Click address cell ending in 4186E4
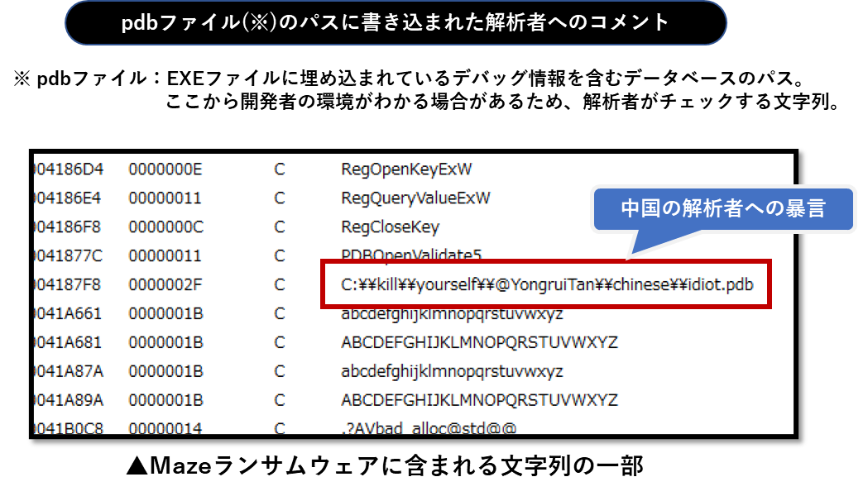 pyautogui.click(x=69, y=198)
